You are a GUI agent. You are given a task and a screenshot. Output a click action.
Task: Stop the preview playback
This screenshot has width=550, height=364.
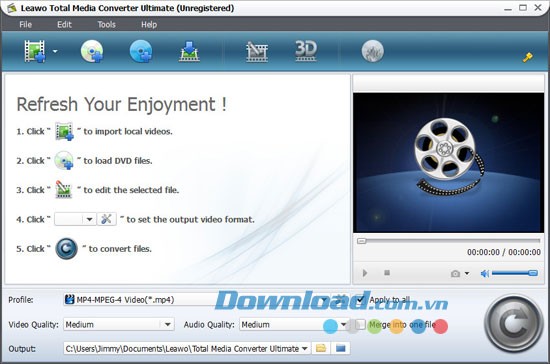(x=387, y=272)
